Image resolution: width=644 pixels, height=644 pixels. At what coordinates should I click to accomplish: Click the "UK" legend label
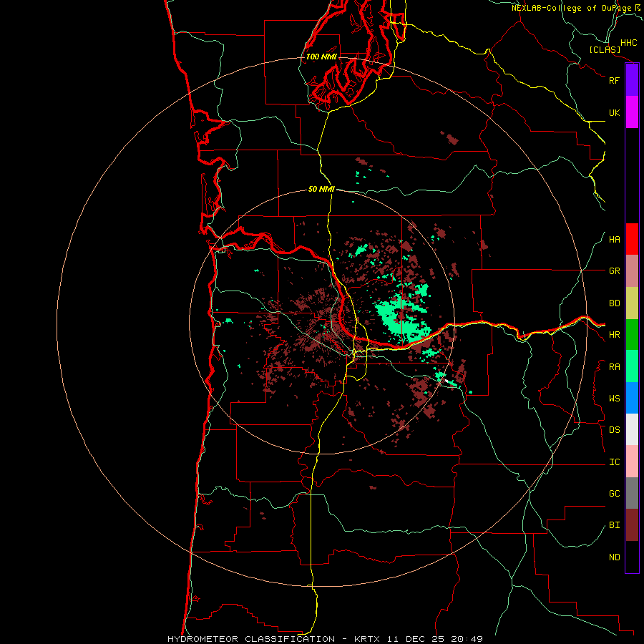click(614, 112)
